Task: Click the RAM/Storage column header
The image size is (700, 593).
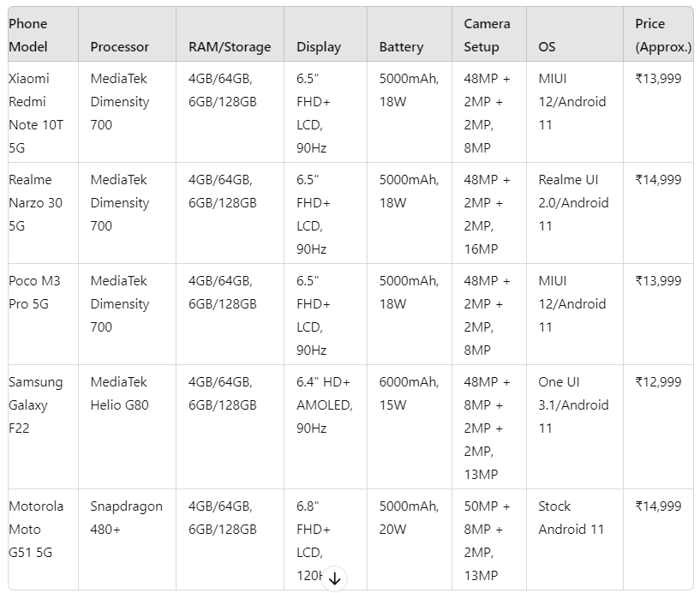Action: click(x=230, y=34)
